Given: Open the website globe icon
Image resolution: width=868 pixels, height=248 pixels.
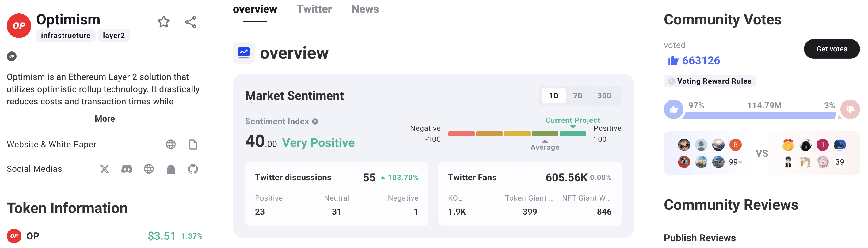Looking at the screenshot, I should pyautogui.click(x=171, y=144).
